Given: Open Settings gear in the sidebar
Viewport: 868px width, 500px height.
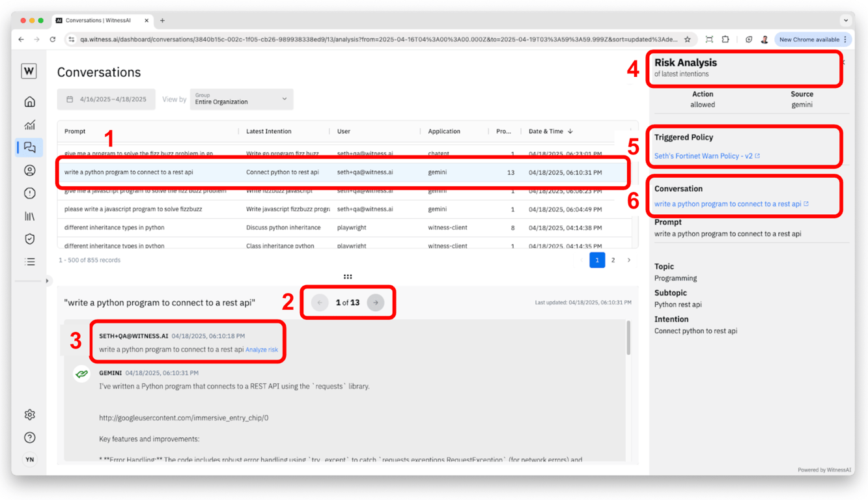Looking at the screenshot, I should tap(29, 415).
